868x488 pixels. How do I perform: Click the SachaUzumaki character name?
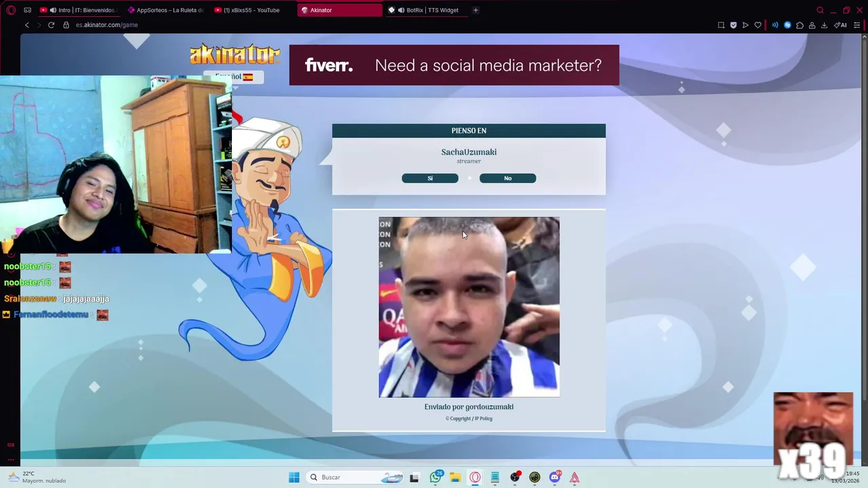[x=469, y=152]
